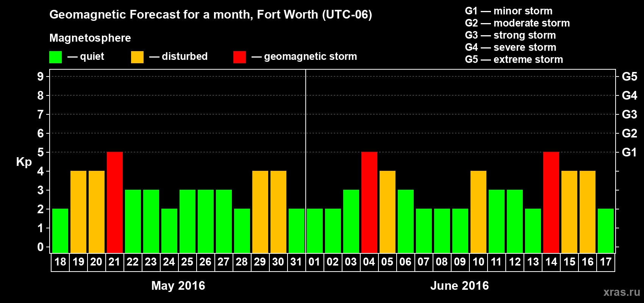644x303 pixels.
Task: Click the orange disturbed legend swatch
Action: tap(137, 57)
